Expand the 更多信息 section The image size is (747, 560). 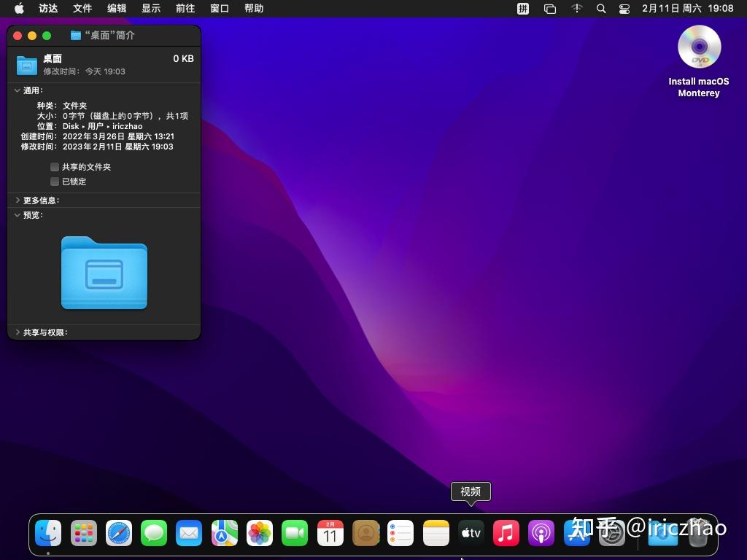coord(18,200)
